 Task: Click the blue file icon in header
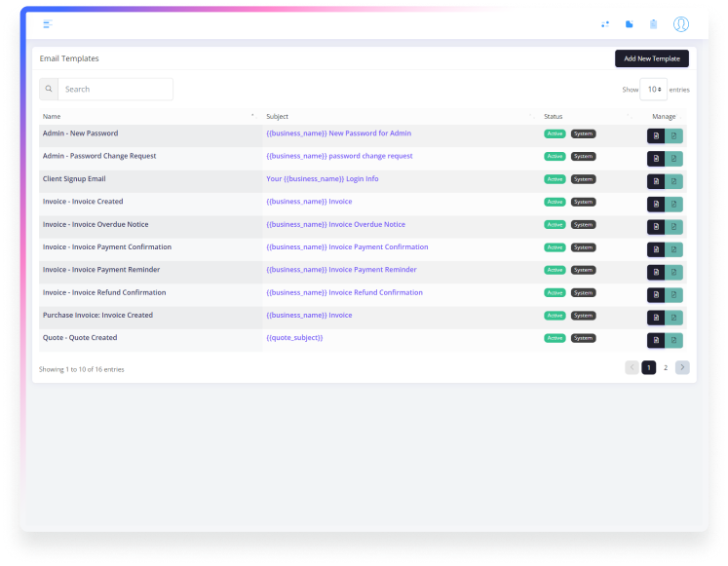(x=630, y=23)
